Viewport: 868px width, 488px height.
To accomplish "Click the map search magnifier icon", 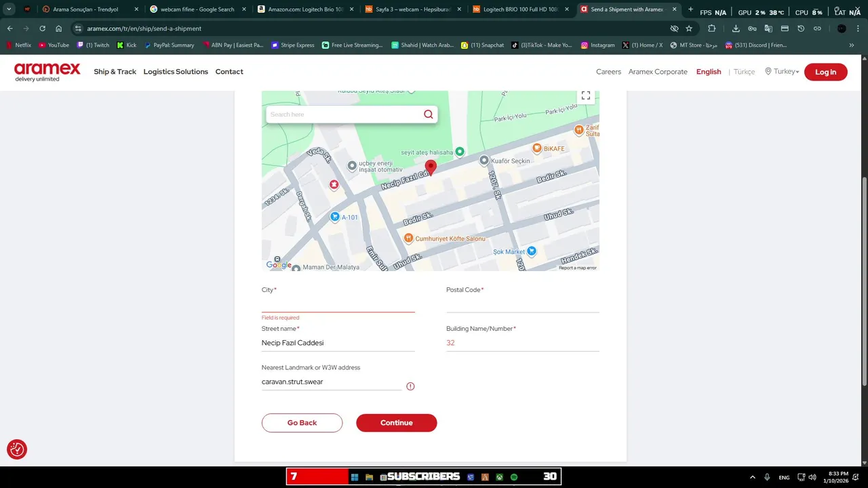I will pos(428,115).
